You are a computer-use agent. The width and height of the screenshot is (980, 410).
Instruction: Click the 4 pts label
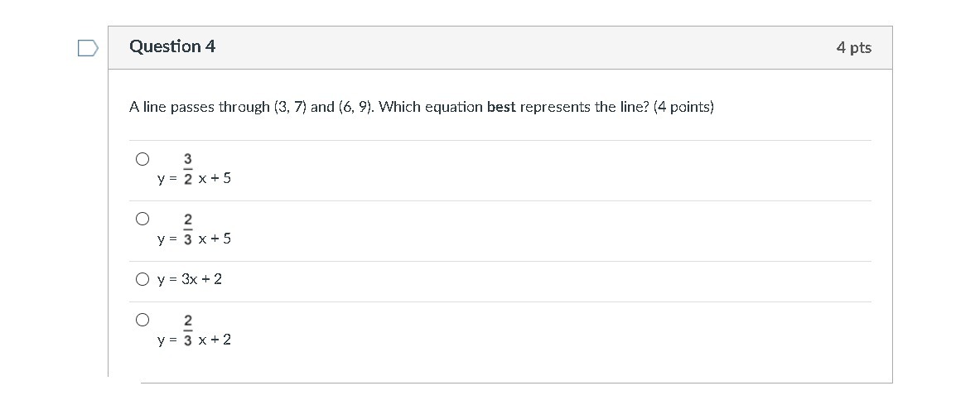point(853,48)
